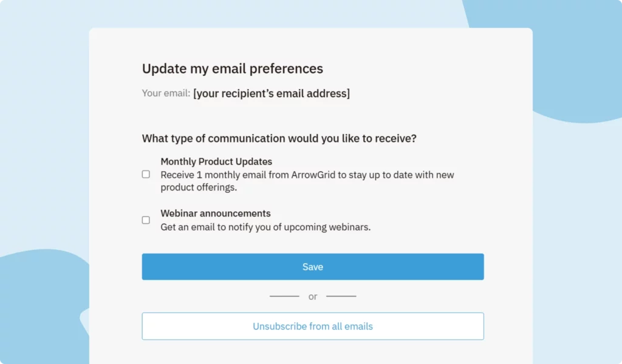Click the communication type question heading
The height and width of the screenshot is (364, 622).
tap(279, 138)
